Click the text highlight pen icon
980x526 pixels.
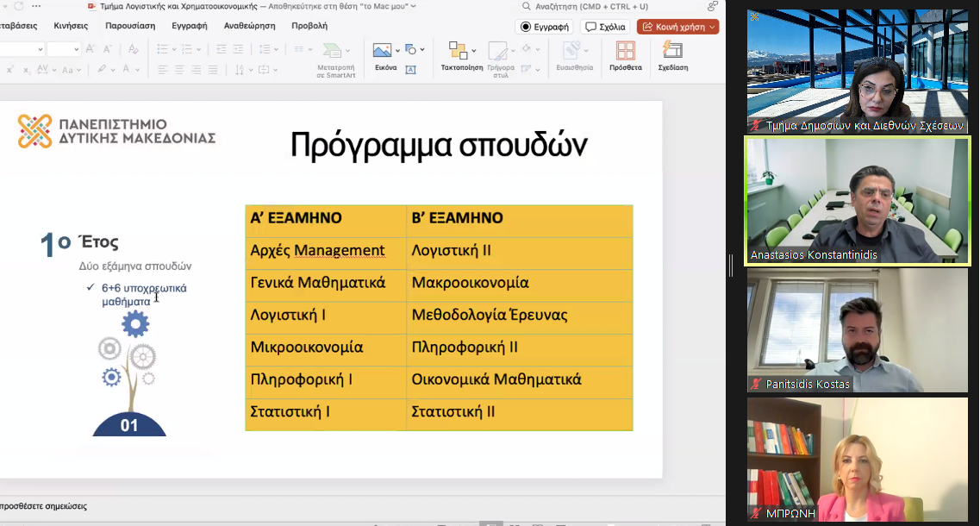point(101,70)
